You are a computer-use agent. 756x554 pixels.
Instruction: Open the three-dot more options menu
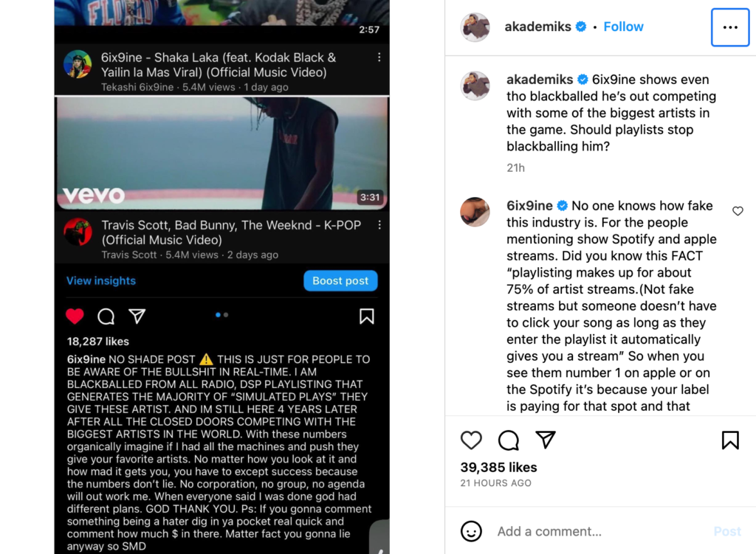pyautogui.click(x=730, y=27)
